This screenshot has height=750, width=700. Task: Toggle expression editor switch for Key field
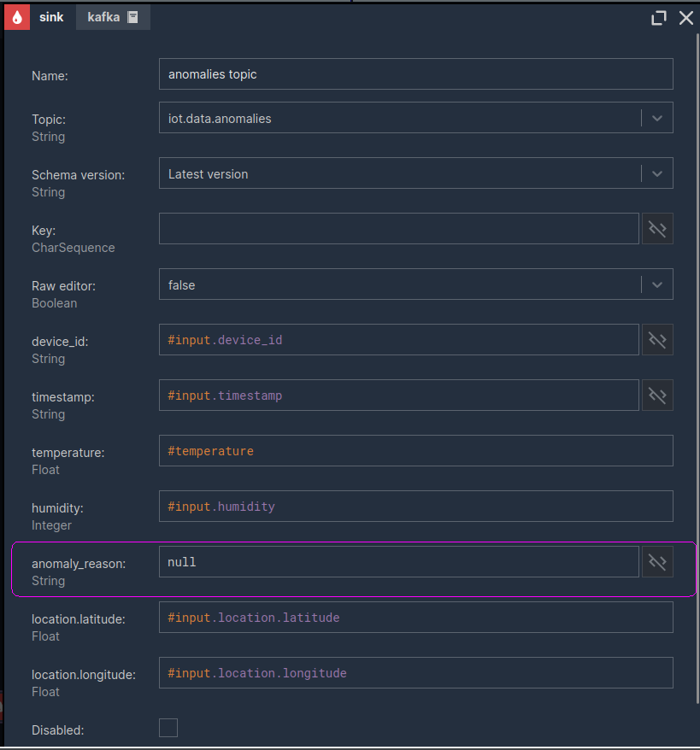(x=657, y=229)
